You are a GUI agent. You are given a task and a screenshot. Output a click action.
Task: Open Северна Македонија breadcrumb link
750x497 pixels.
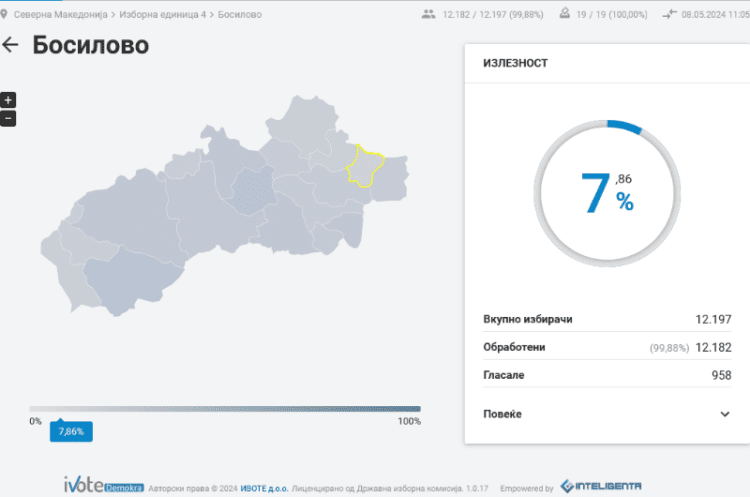pos(60,14)
